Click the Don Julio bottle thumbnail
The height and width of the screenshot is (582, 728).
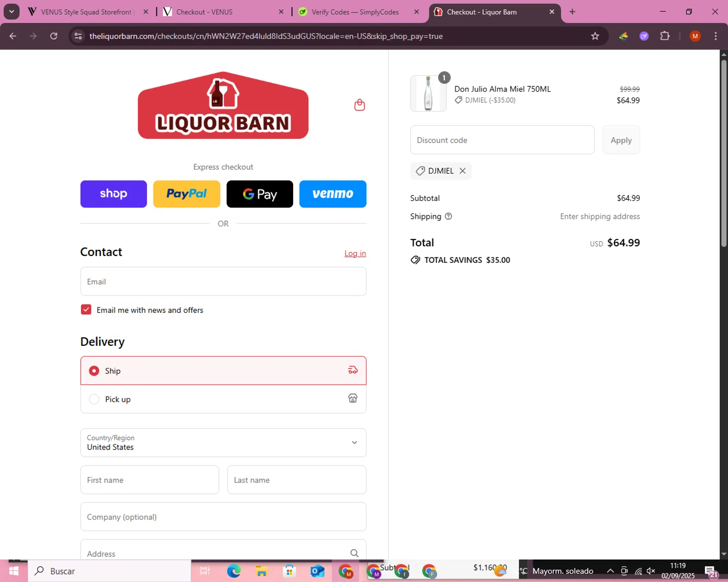pyautogui.click(x=429, y=94)
